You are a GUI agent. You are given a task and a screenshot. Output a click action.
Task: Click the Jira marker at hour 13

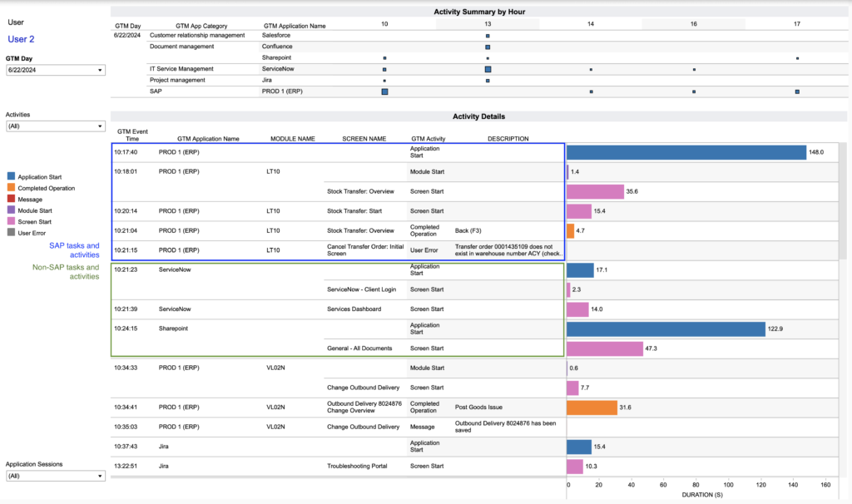488,81
